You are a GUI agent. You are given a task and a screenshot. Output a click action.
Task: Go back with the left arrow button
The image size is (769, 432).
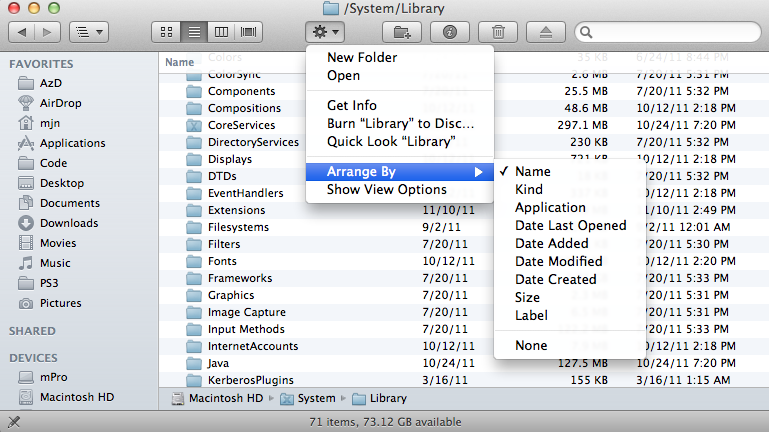click(22, 32)
